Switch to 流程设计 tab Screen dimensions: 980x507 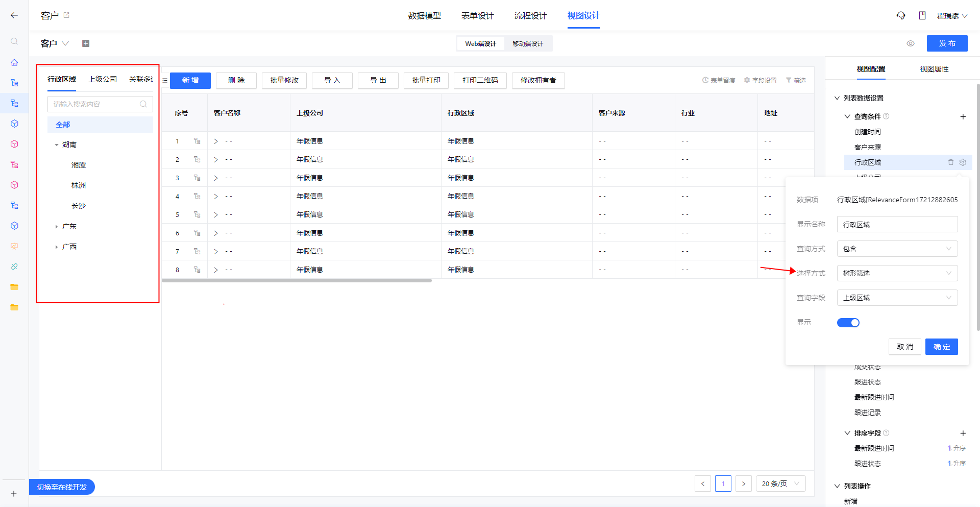coord(531,16)
